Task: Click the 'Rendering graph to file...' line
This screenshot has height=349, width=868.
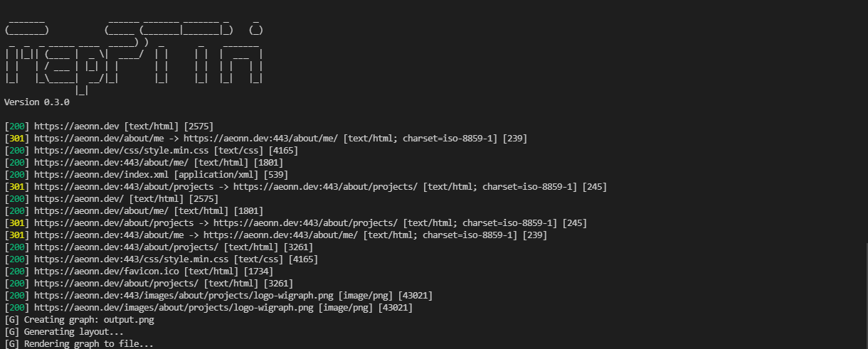Action: tap(79, 344)
